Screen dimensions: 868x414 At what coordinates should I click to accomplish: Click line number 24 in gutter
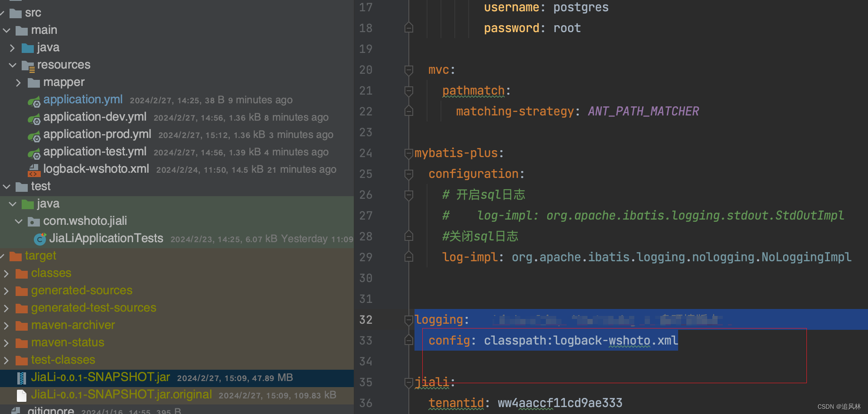tap(366, 153)
